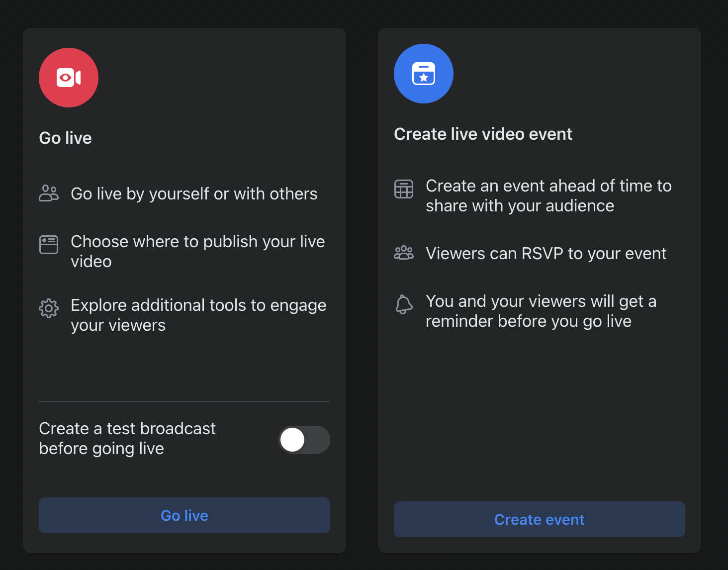Select the people icon beside 'Go live by yourself'
This screenshot has height=570, width=728.
point(48,193)
